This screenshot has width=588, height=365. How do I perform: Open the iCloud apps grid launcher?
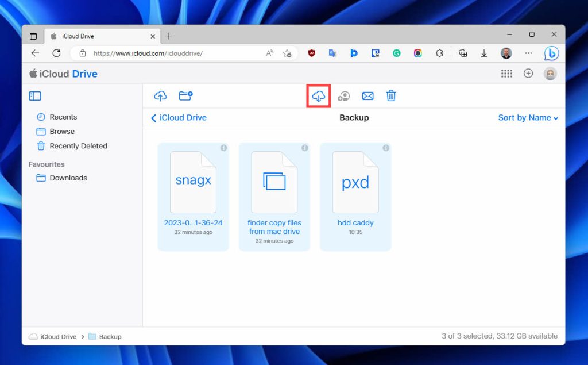click(x=506, y=74)
